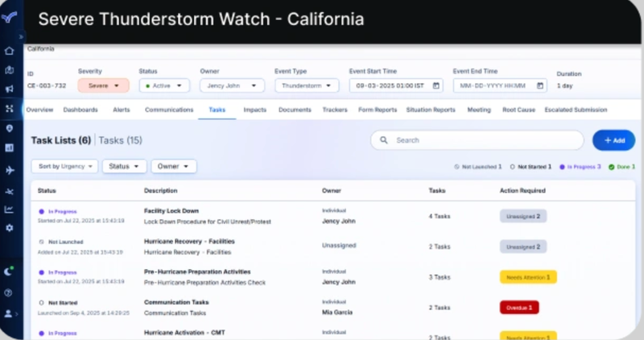Filter by In Progress 3 status
This screenshot has height=340, width=644.
(580, 167)
